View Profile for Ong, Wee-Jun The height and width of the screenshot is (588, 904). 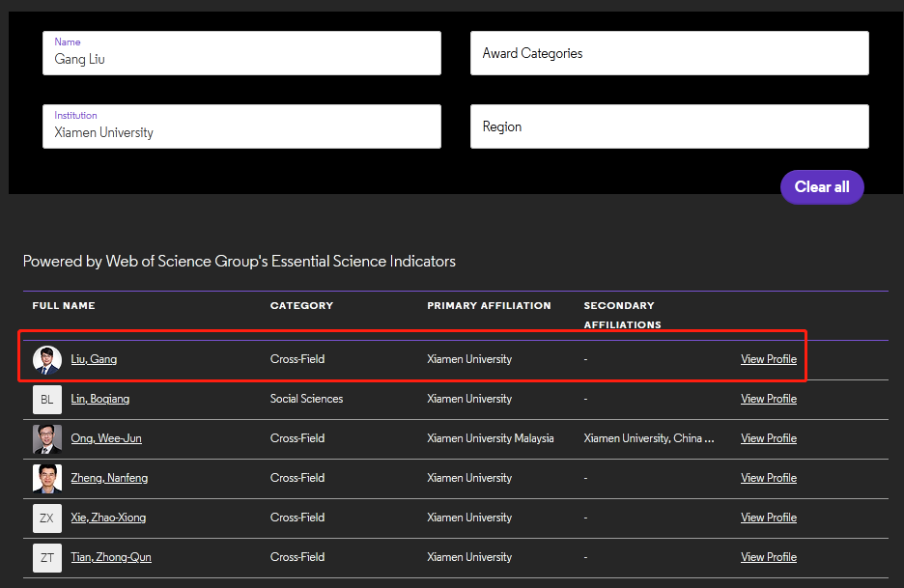coord(768,438)
